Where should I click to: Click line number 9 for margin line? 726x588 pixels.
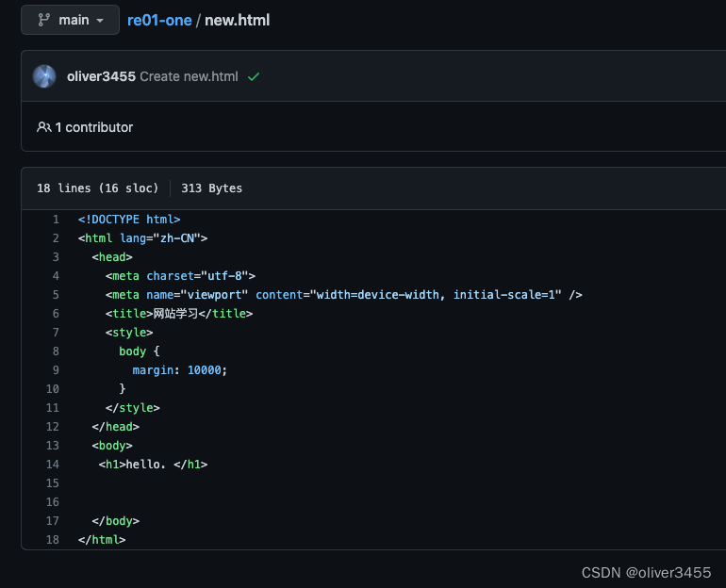(56, 370)
